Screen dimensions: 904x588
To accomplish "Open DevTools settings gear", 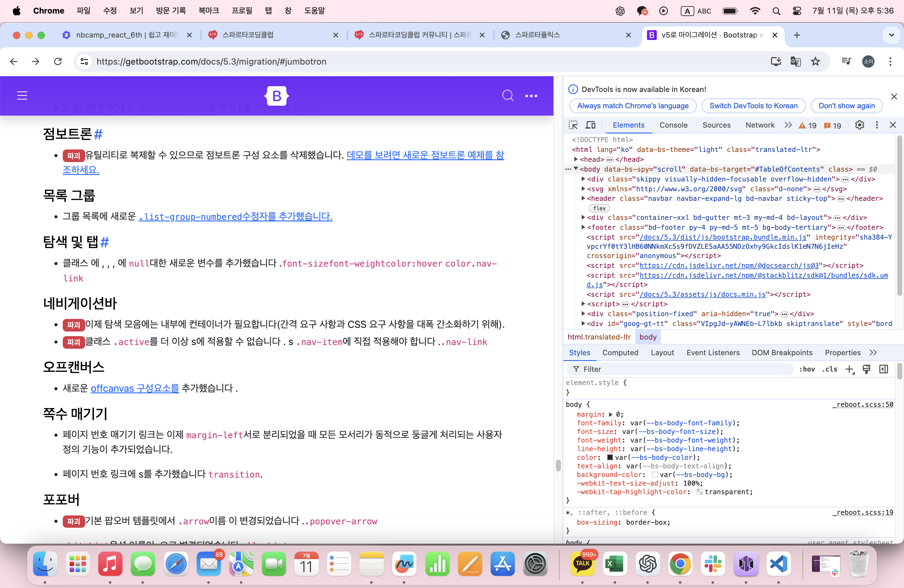I will [859, 125].
